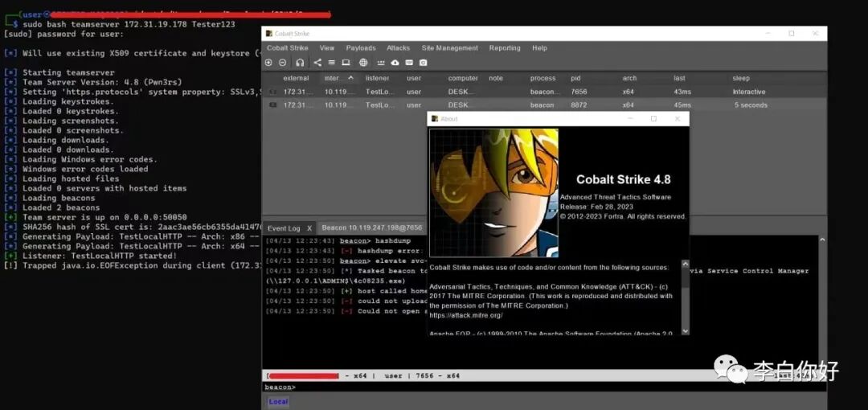Viewport: 868px width, 410px height.
Task: Click the connect to team server plus icon
Action: point(268,63)
